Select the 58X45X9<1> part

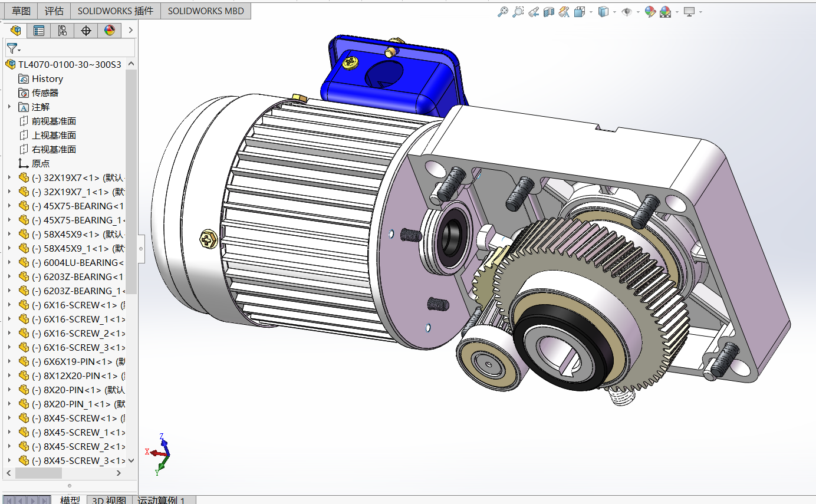click(78, 234)
